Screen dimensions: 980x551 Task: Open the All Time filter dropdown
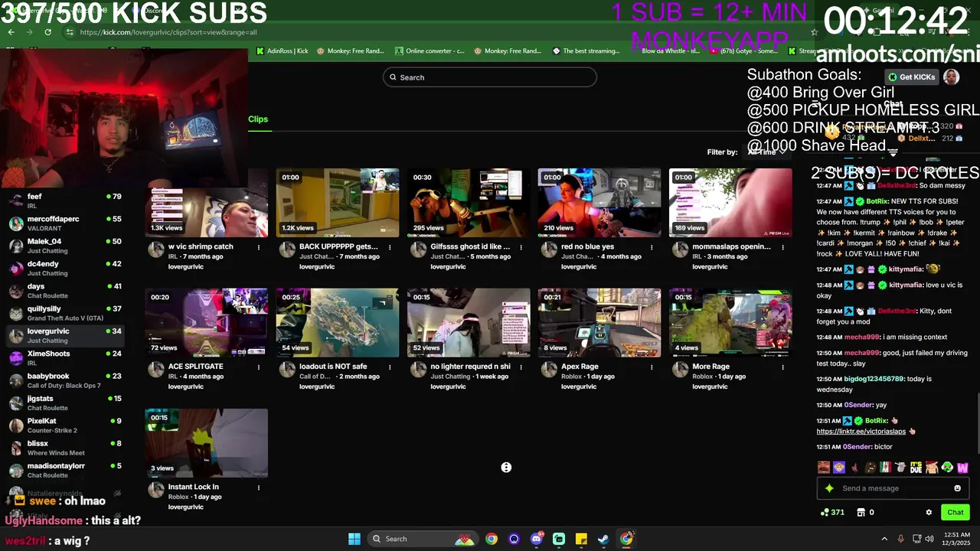(x=766, y=152)
